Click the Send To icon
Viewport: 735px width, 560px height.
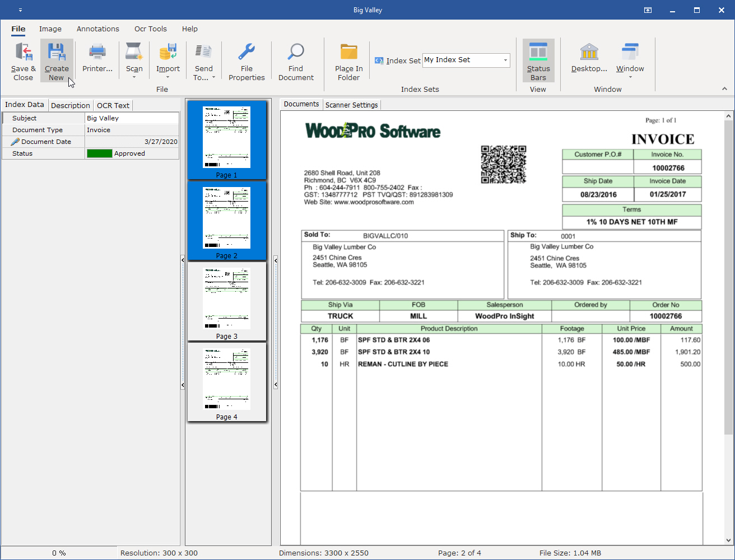(203, 52)
